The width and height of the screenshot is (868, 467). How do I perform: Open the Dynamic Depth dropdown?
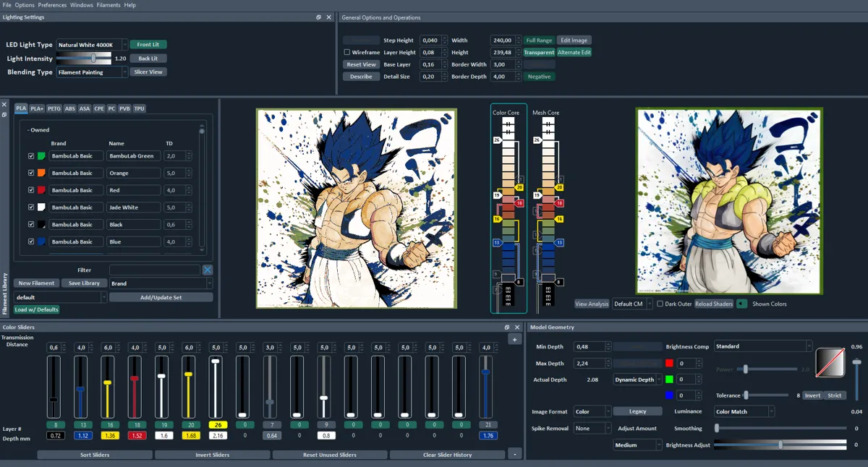tap(637, 379)
